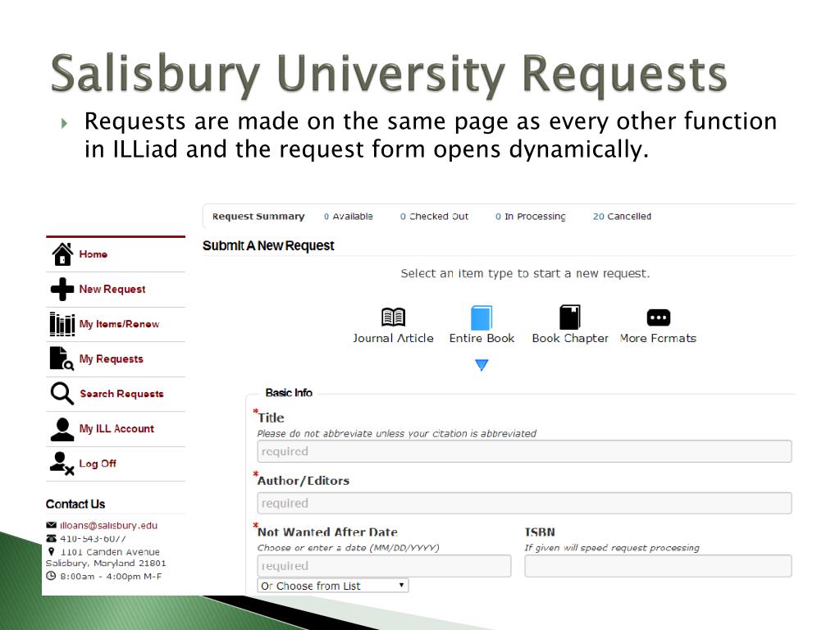This screenshot has width=840, height=630.
Task: Click the Entire Book label
Action: (482, 339)
